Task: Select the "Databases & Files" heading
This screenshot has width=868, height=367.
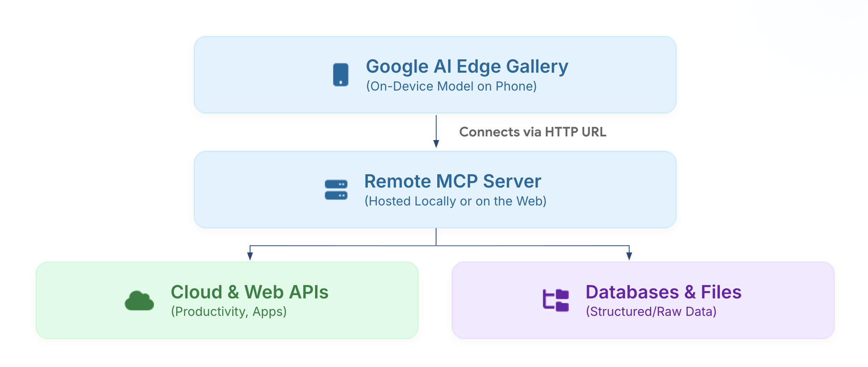Action: point(663,292)
